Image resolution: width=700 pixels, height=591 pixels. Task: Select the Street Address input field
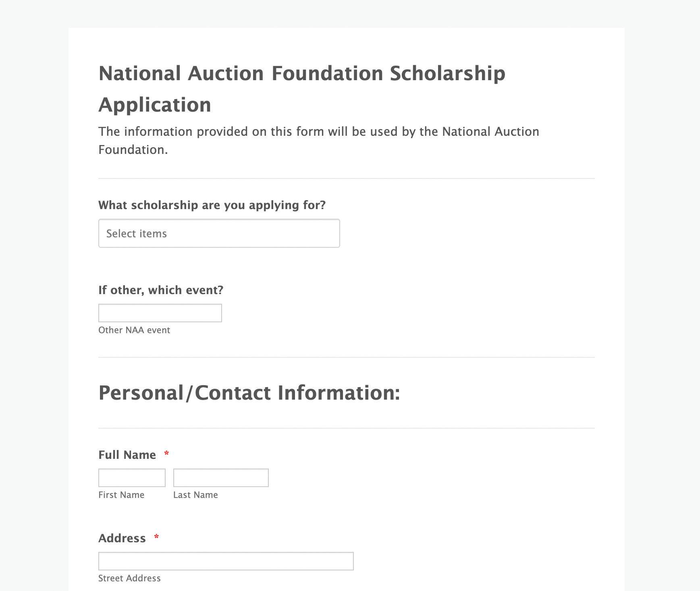point(226,561)
